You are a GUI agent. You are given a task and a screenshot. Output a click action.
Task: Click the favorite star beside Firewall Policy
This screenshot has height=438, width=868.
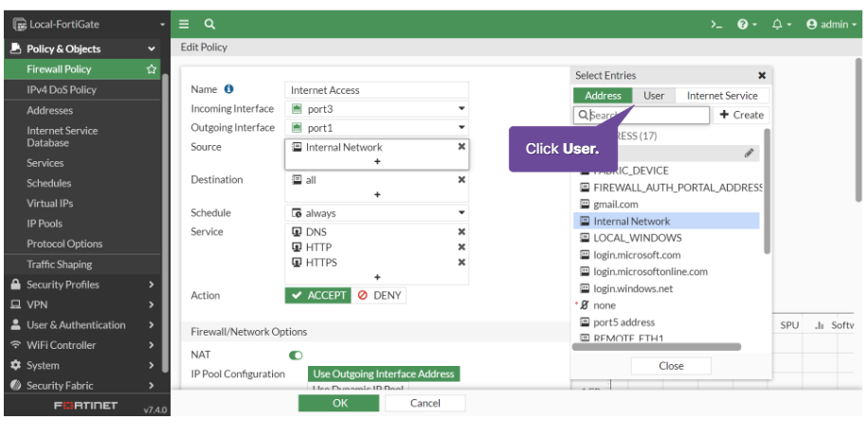point(151,69)
